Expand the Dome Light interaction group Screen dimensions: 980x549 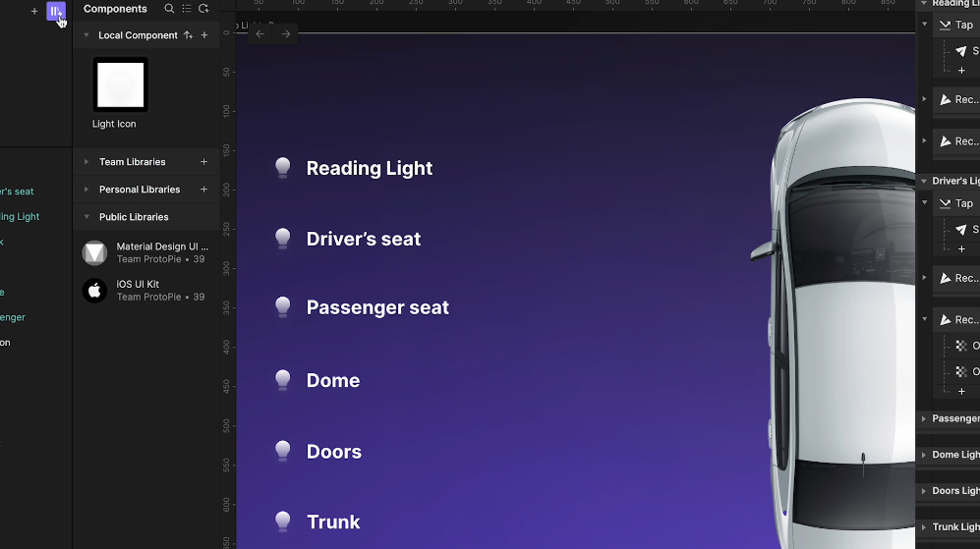(x=924, y=455)
